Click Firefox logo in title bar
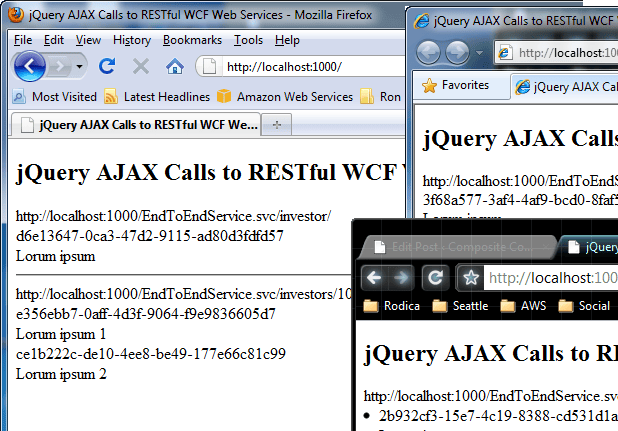618x431 pixels. (x=16, y=15)
